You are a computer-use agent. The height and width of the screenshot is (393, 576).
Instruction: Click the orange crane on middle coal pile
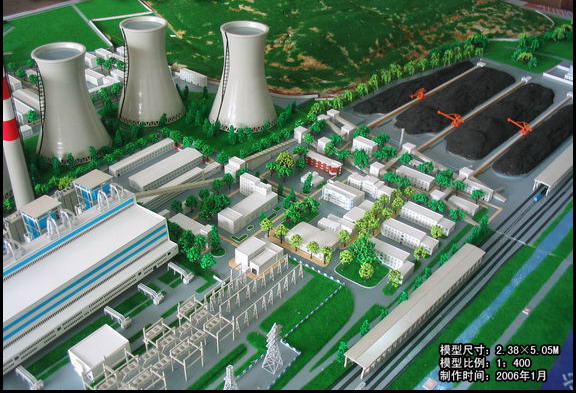point(451,118)
